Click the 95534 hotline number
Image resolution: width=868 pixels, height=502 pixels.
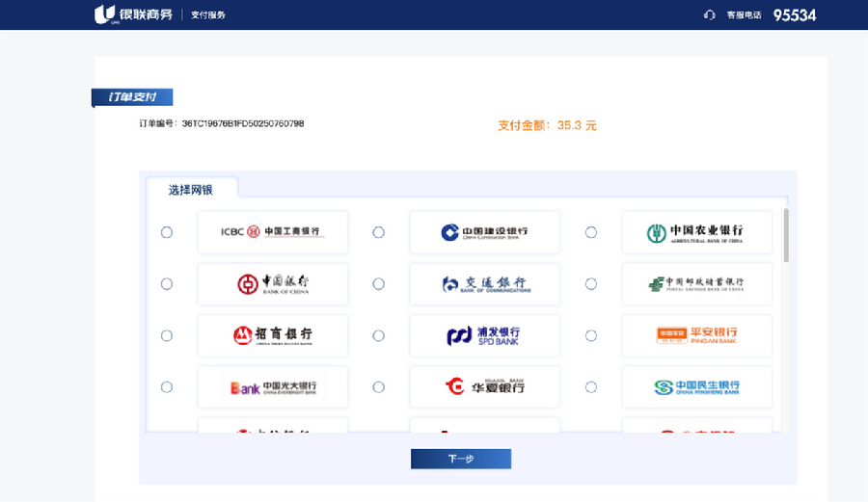coord(795,15)
